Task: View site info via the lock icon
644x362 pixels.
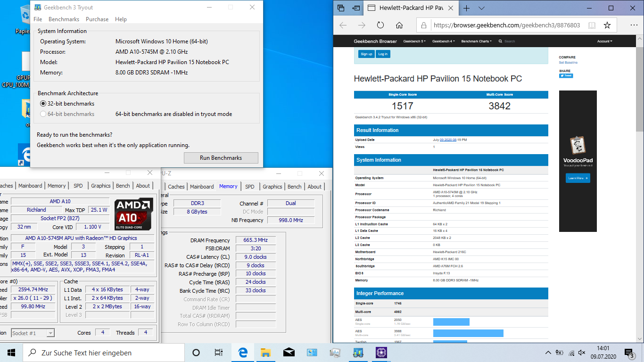Action: click(x=424, y=25)
